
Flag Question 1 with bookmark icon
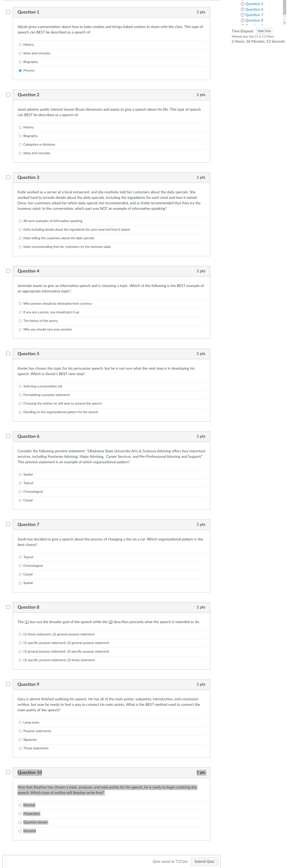click(8, 12)
